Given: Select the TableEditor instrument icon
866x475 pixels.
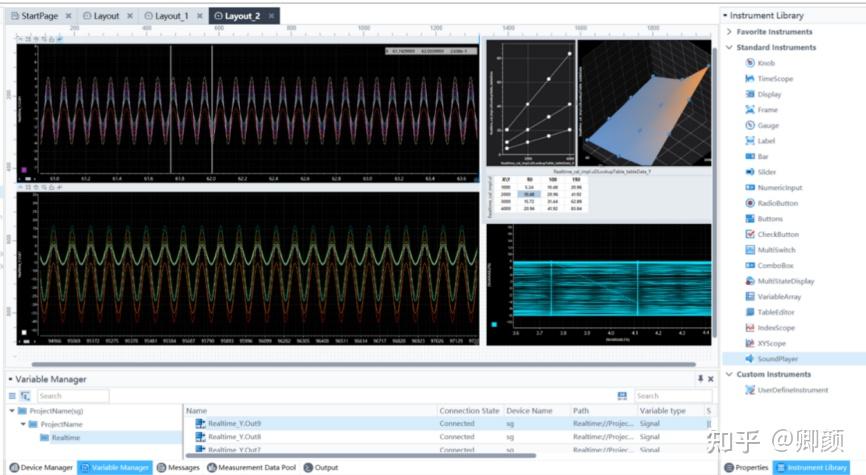Looking at the screenshot, I should tap(750, 312).
